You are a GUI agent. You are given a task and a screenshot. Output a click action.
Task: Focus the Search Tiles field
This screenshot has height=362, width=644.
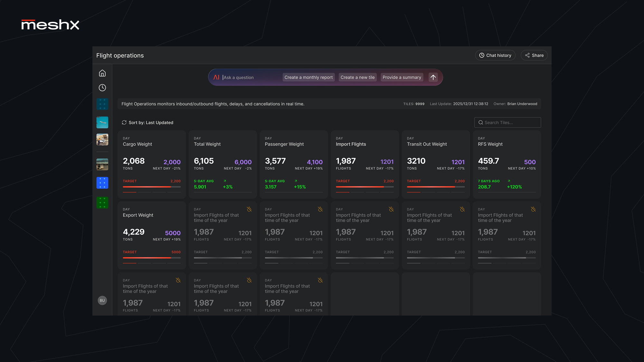[x=507, y=123]
